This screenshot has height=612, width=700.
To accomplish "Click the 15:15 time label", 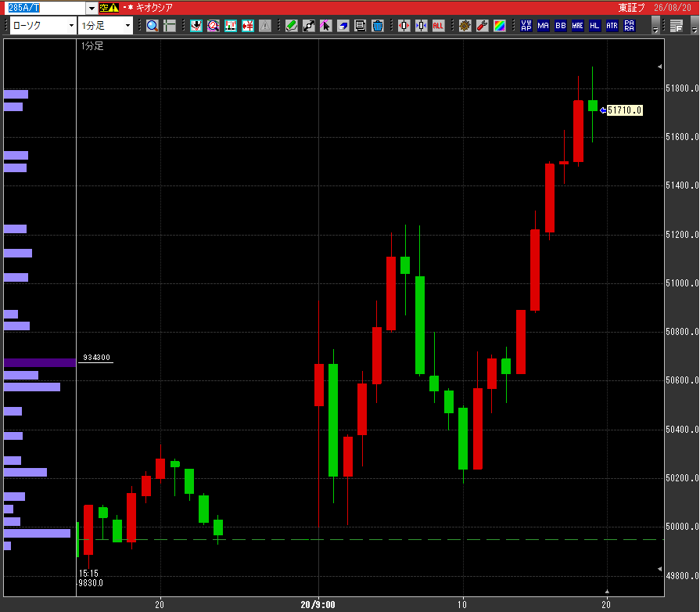I will point(88,573).
